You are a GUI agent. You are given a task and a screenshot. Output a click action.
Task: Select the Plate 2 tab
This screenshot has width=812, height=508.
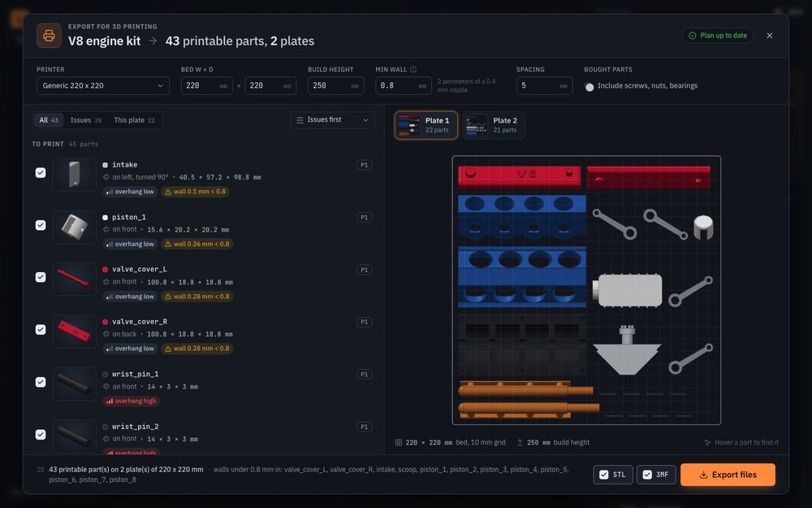point(494,125)
